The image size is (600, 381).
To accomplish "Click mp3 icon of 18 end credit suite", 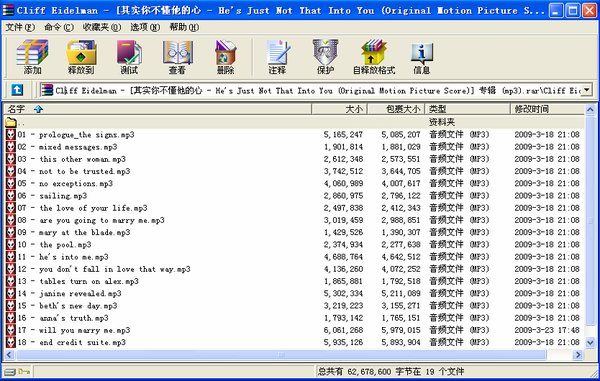I will [x=11, y=342].
